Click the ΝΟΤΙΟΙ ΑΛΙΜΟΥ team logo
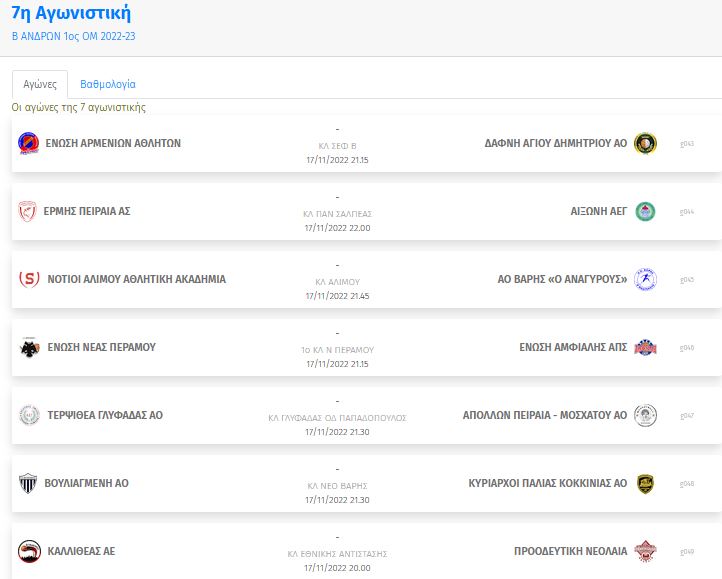The height and width of the screenshot is (579, 722). [x=29, y=279]
